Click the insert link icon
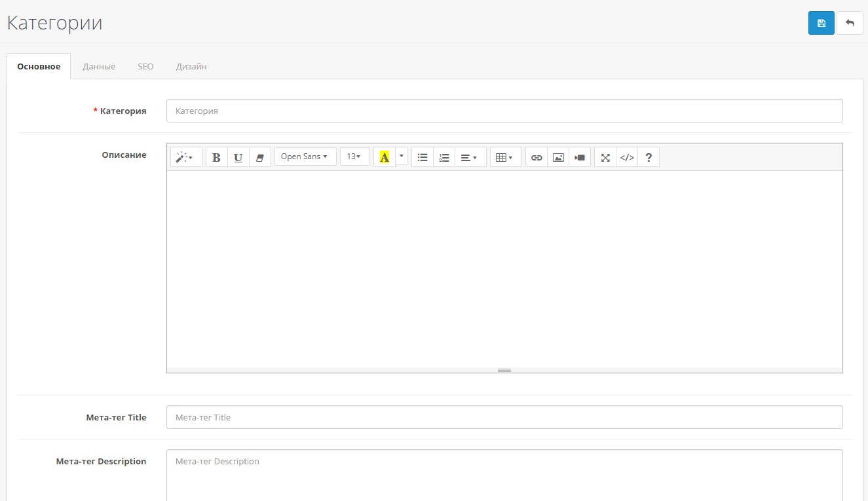Screen dimensions: 868x501 537,157
